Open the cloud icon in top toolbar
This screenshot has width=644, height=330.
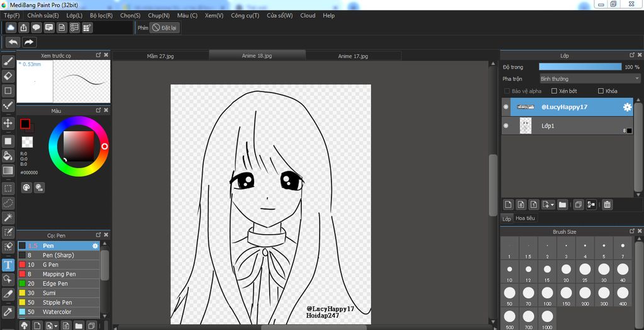point(11,28)
